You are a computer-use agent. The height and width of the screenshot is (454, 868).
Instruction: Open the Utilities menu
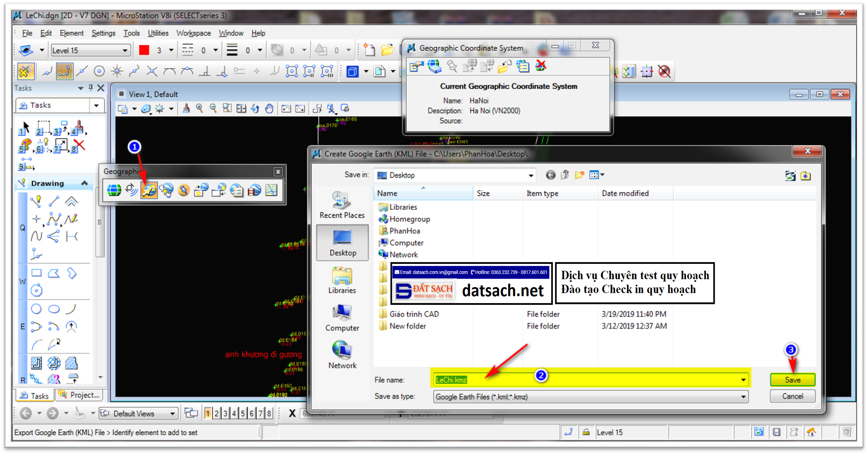[158, 33]
